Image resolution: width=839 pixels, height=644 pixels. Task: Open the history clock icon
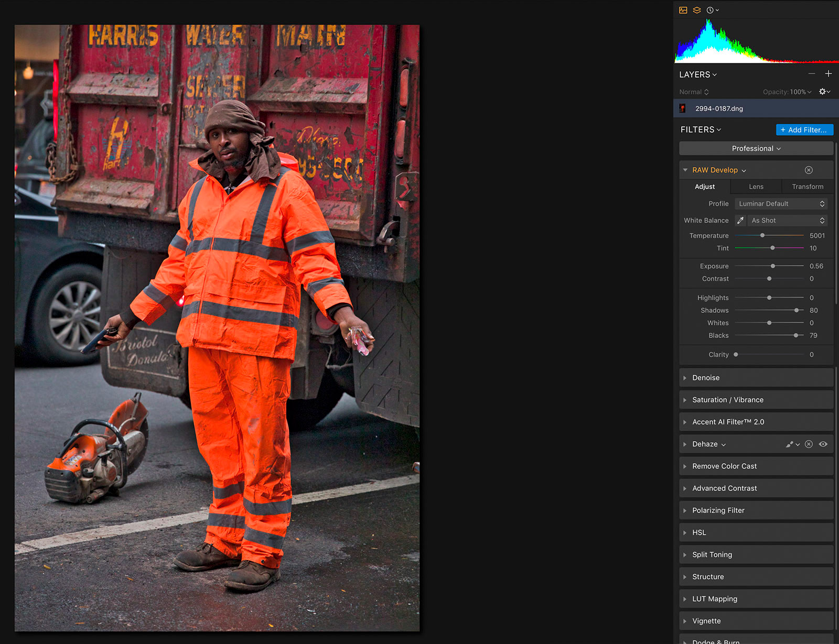pos(711,10)
